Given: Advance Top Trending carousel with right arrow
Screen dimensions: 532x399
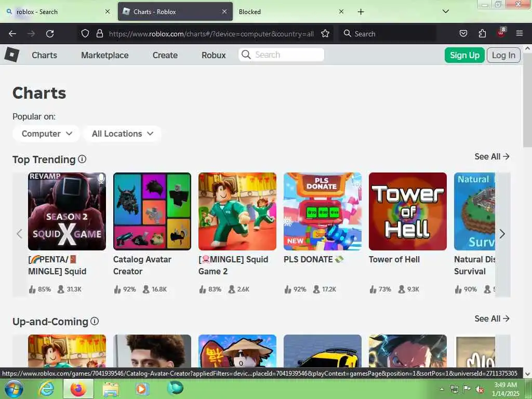Looking at the screenshot, I should tap(502, 234).
